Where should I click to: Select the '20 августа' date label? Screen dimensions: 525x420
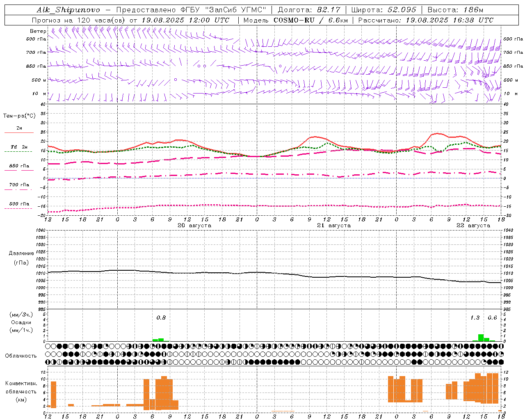(x=194, y=226)
